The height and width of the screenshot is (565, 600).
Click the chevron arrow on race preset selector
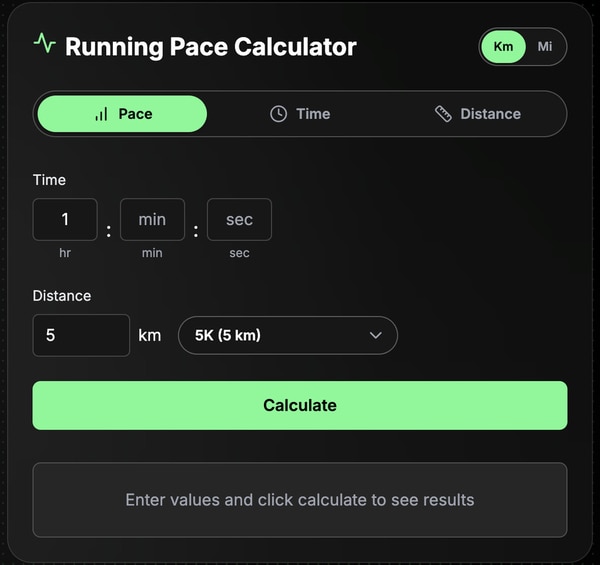[x=376, y=336]
